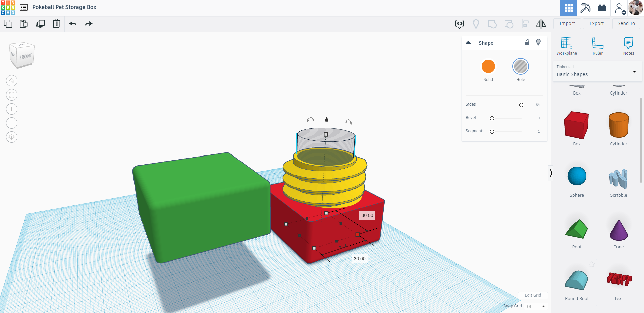Click the Bevel value 0
Screen dimensions: 644x313
538,118
